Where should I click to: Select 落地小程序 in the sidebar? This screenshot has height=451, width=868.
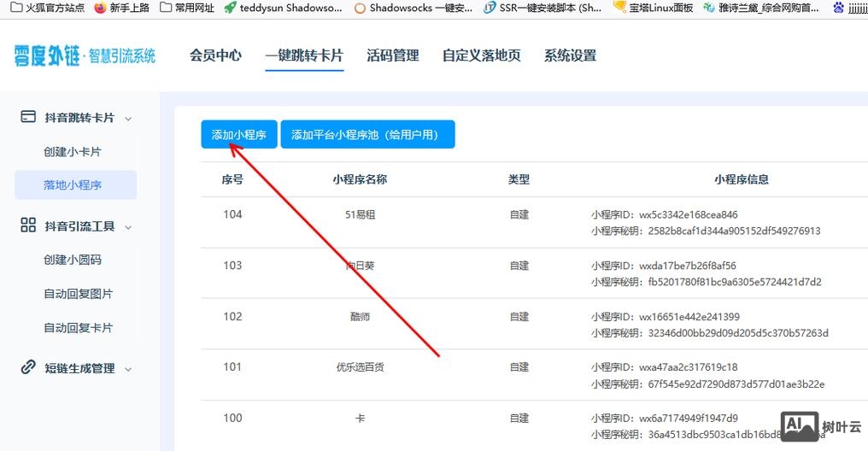(x=75, y=184)
